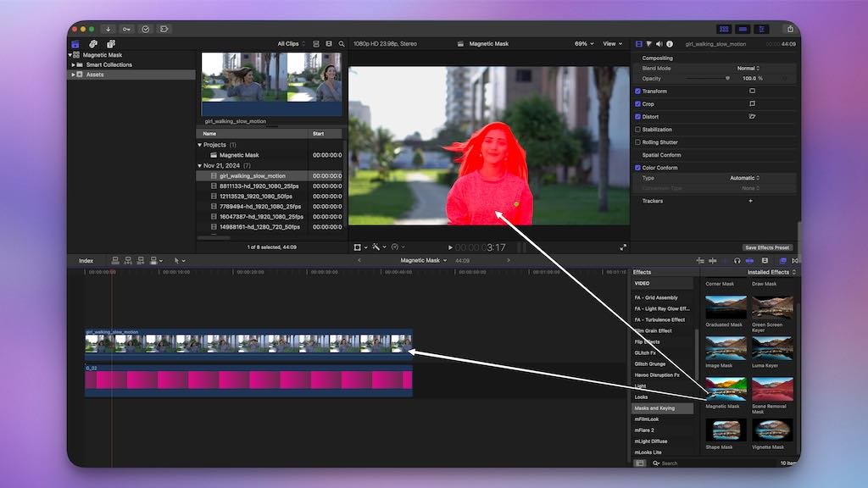Add a tracker with the plus icon

[751, 201]
